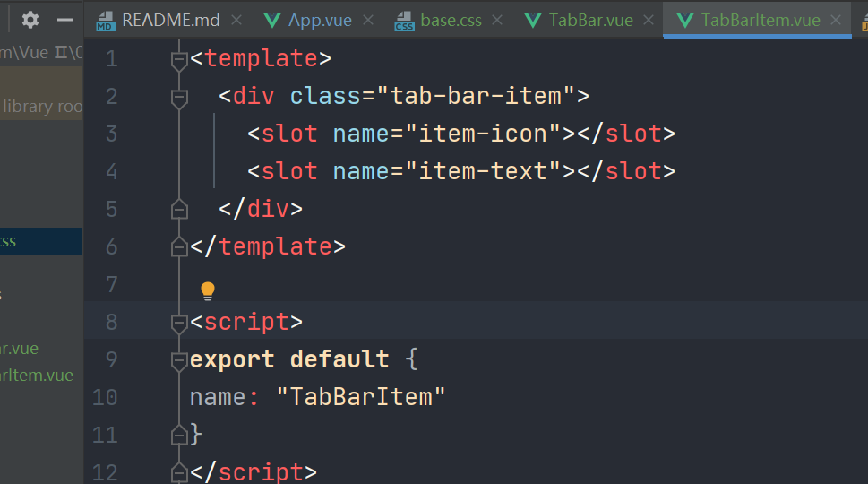The image size is (868, 484).
Task: Click the "item-text" slot name value
Action: coord(483,172)
